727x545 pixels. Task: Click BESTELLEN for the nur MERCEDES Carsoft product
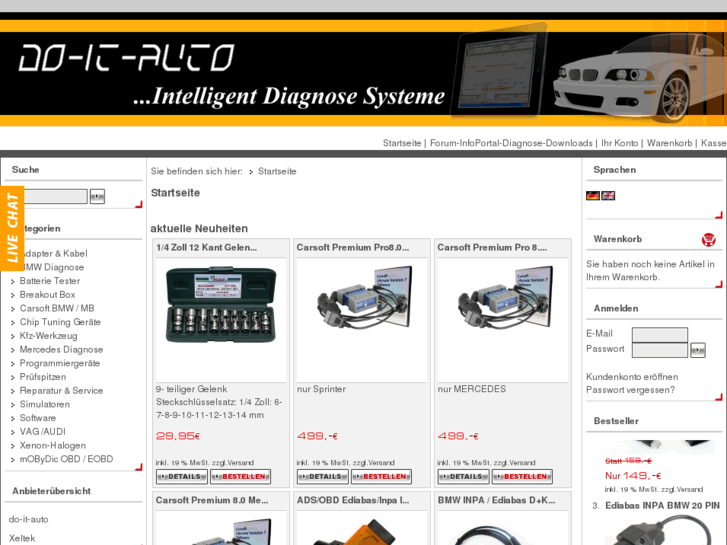522,477
